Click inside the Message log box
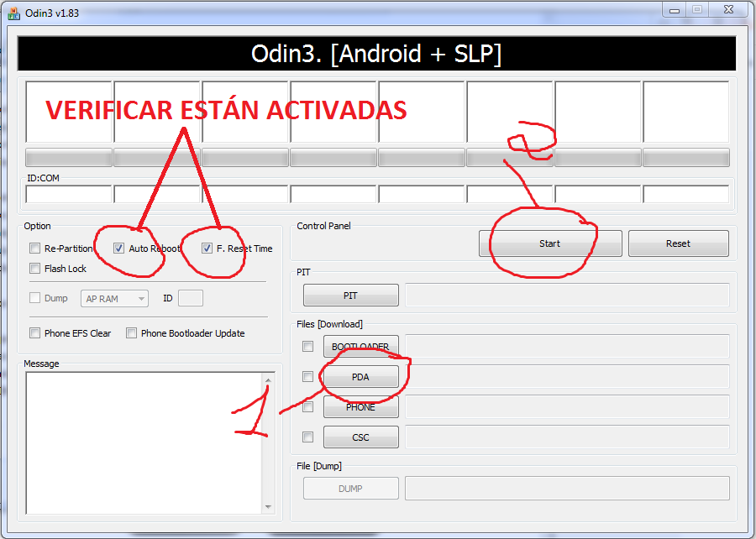756x539 pixels. (144, 443)
